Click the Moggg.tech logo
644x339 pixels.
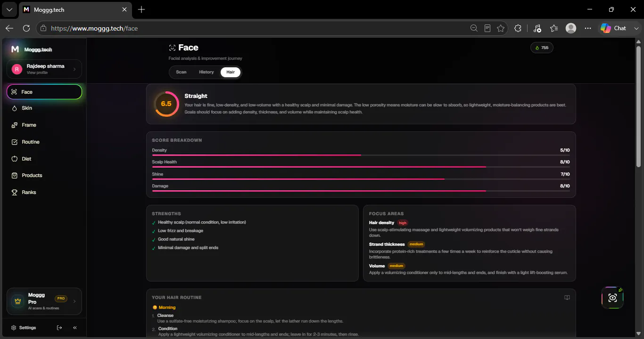tap(32, 49)
